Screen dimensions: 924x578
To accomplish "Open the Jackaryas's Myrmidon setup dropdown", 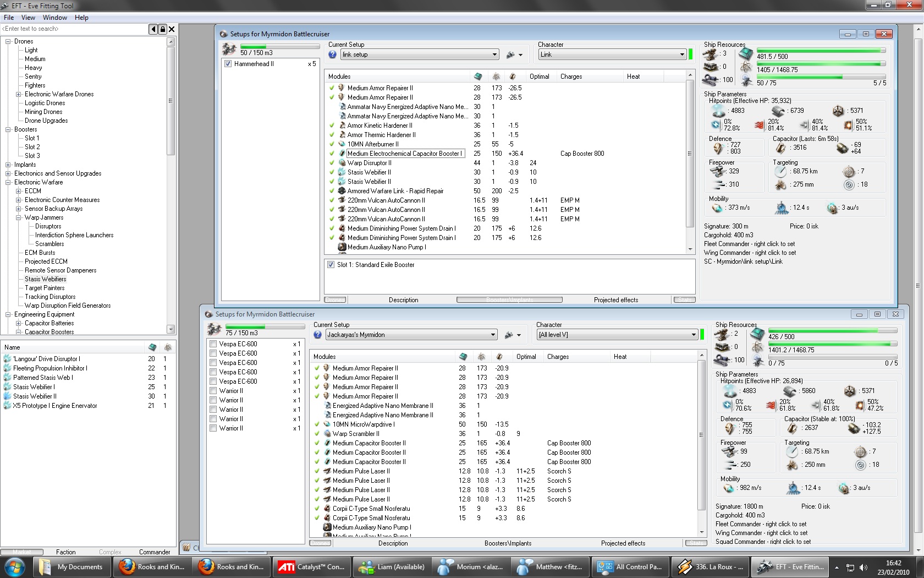I will pyautogui.click(x=411, y=335).
